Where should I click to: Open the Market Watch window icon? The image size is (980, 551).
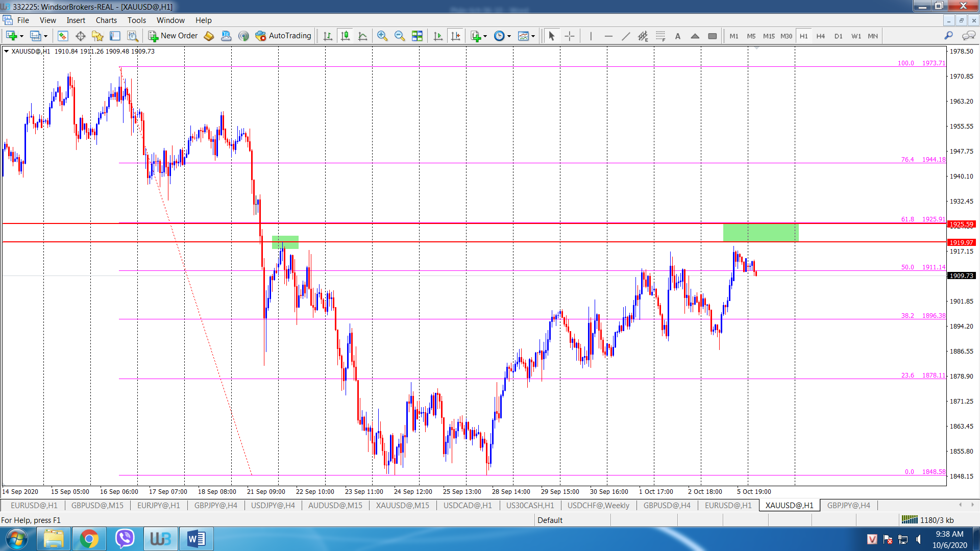tap(63, 36)
